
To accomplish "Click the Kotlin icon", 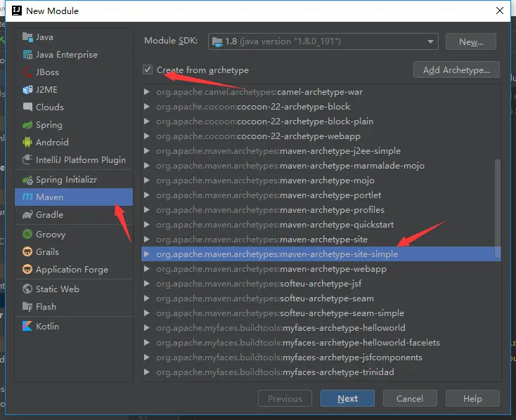I will tap(27, 327).
